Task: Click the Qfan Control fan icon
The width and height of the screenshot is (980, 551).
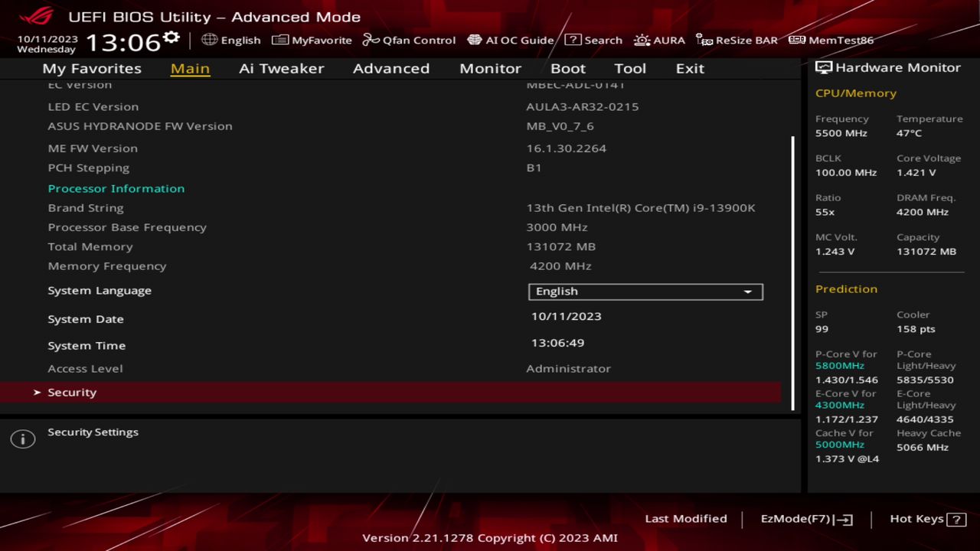Action: [371, 40]
